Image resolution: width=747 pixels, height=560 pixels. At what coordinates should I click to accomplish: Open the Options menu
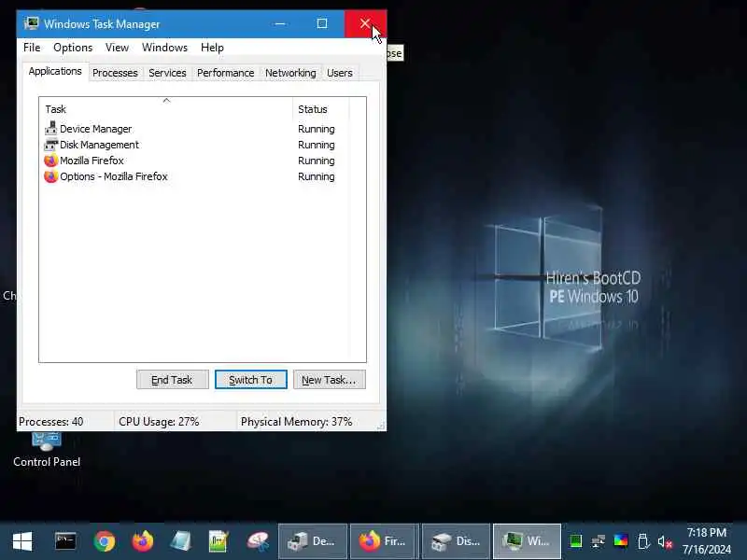tap(73, 48)
